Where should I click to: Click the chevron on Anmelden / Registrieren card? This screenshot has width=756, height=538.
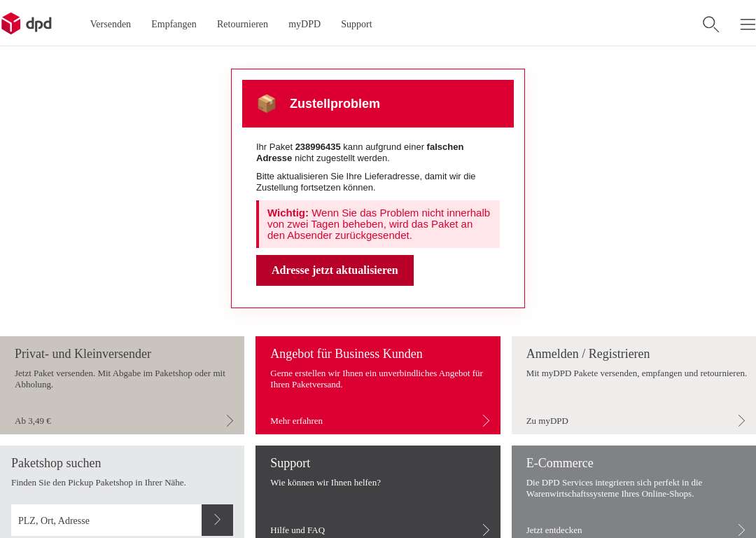741,421
